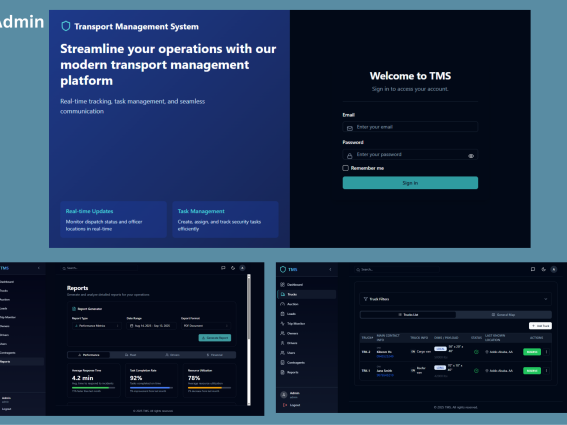Screen dimensions: 567x425
Task: Click Dashboard icon in Trucks screen sidebar
Action: [x=282, y=285]
